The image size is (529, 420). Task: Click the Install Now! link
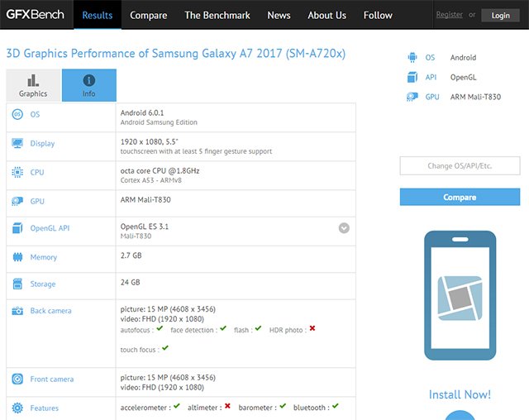(460, 394)
